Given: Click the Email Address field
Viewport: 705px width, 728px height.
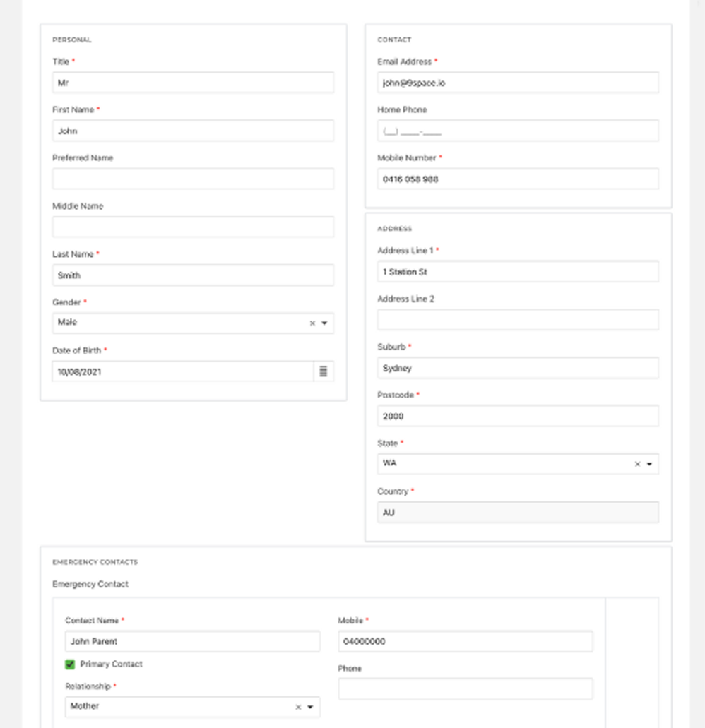Looking at the screenshot, I should 517,83.
